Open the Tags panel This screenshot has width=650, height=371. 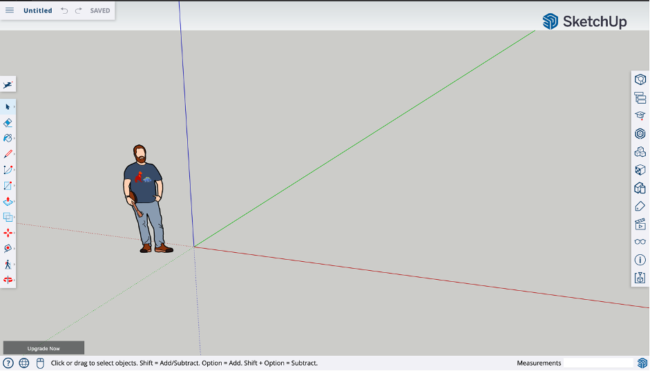[640, 206]
